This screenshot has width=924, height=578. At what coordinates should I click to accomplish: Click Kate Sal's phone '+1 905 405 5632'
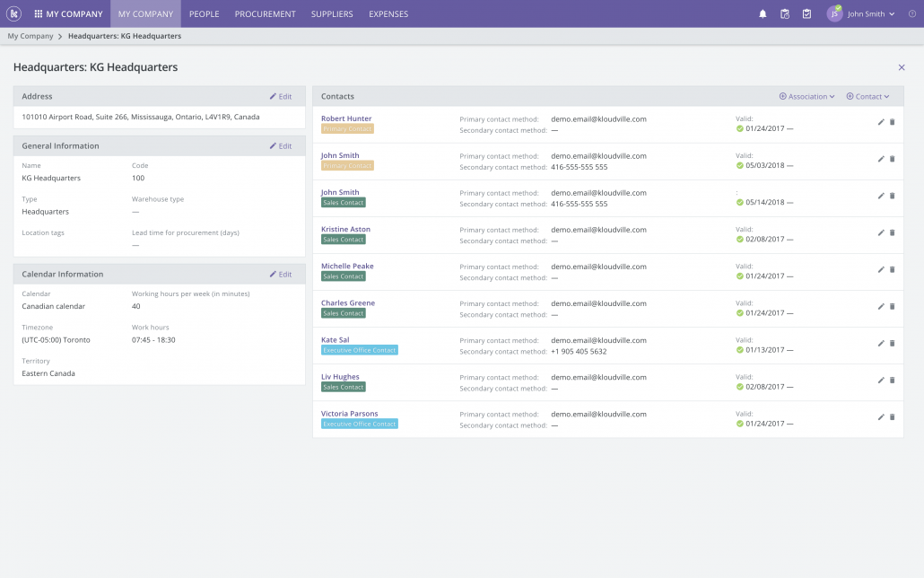[x=579, y=352]
